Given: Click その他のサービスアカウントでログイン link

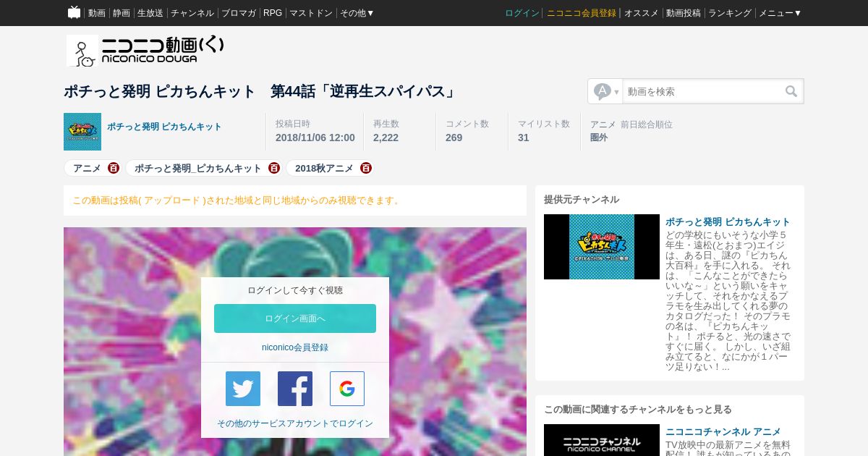Looking at the screenshot, I should tap(295, 423).
